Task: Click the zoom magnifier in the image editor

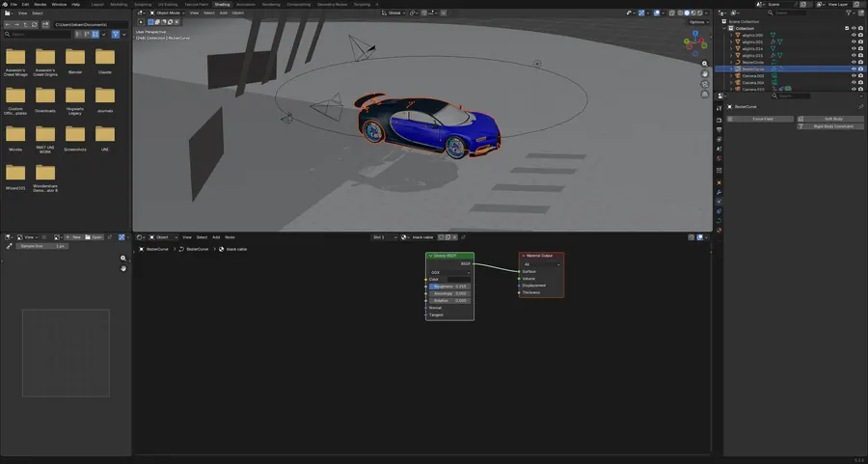Action: 122,258
